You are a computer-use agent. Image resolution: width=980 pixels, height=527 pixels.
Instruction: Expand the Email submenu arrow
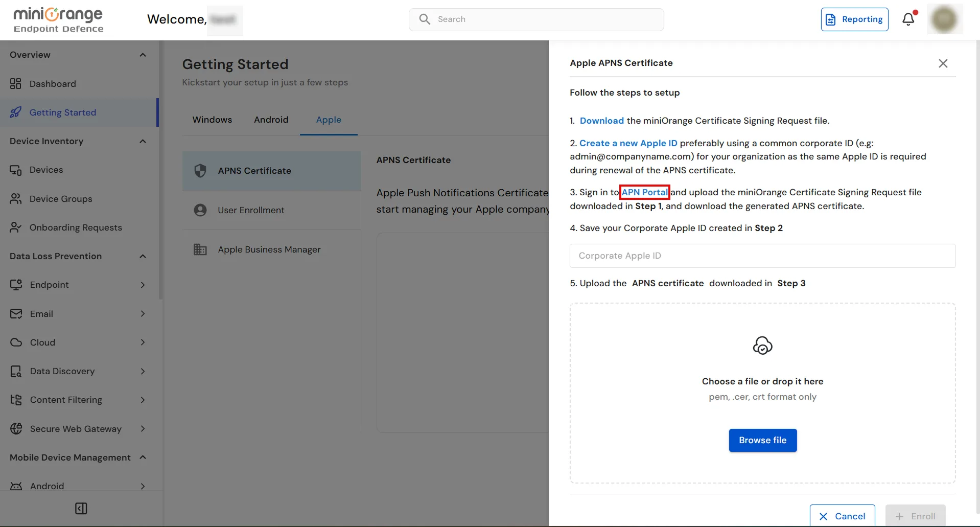(x=143, y=313)
